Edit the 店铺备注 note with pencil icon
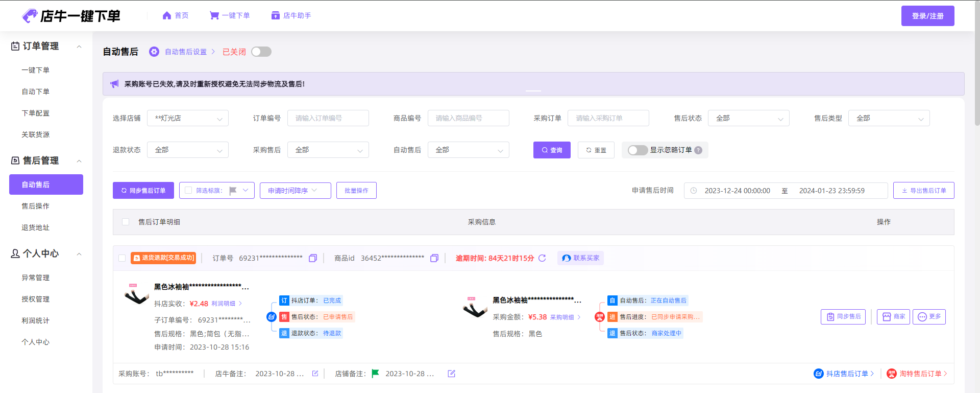This screenshot has height=393, width=980. pyautogui.click(x=451, y=374)
